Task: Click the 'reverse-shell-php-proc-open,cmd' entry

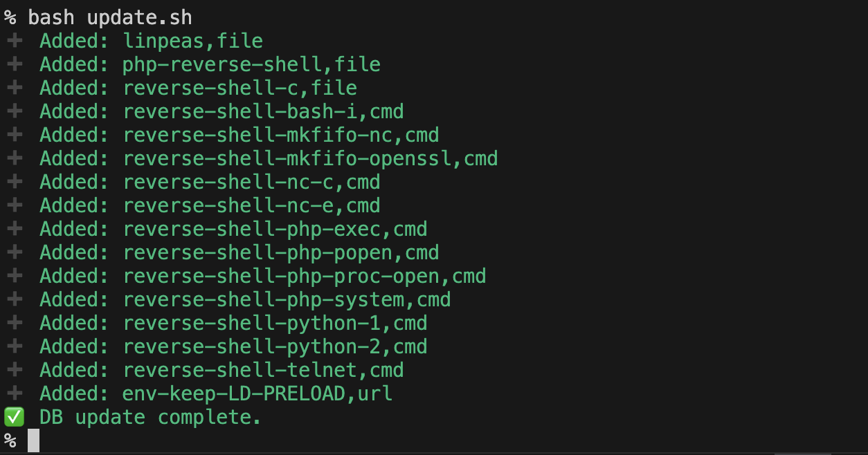Action: 305,277
